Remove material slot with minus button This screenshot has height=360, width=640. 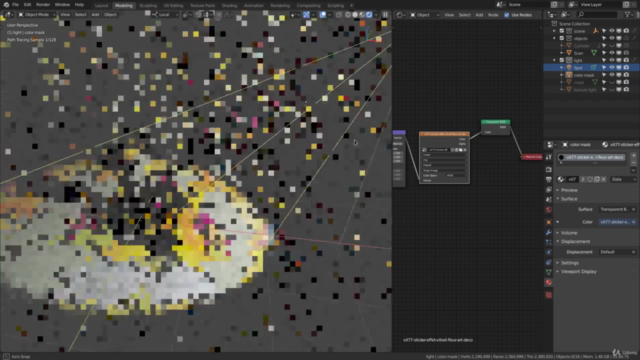tap(633, 162)
